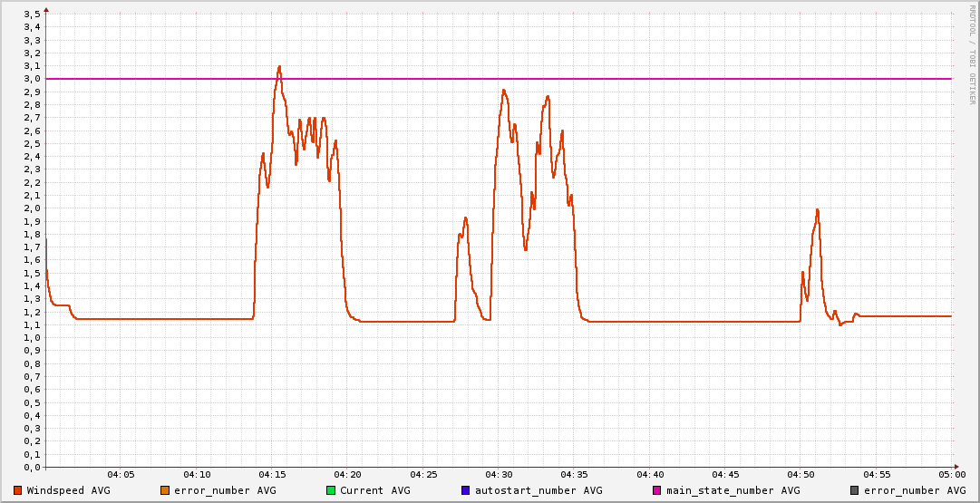Screen dimensions: 980x503
Task: Click the 04:15 time axis label
Action: (x=273, y=475)
